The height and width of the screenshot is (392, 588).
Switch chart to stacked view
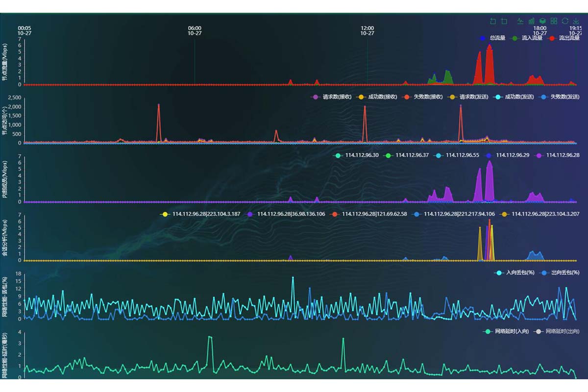click(542, 21)
